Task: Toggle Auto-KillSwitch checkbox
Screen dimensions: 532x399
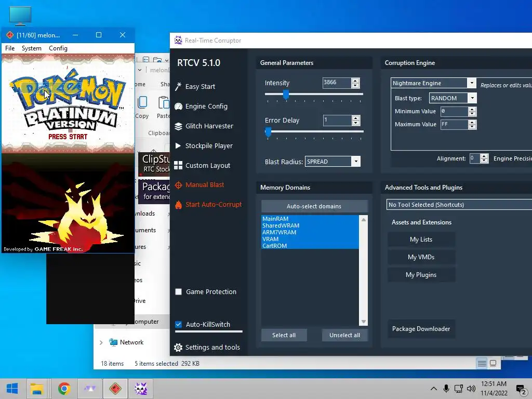Action: (x=178, y=324)
